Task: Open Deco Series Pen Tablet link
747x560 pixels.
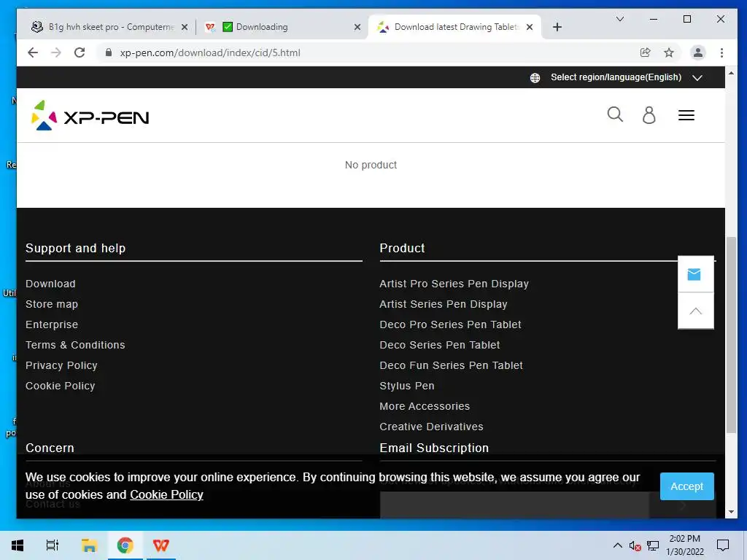Action: (x=440, y=345)
